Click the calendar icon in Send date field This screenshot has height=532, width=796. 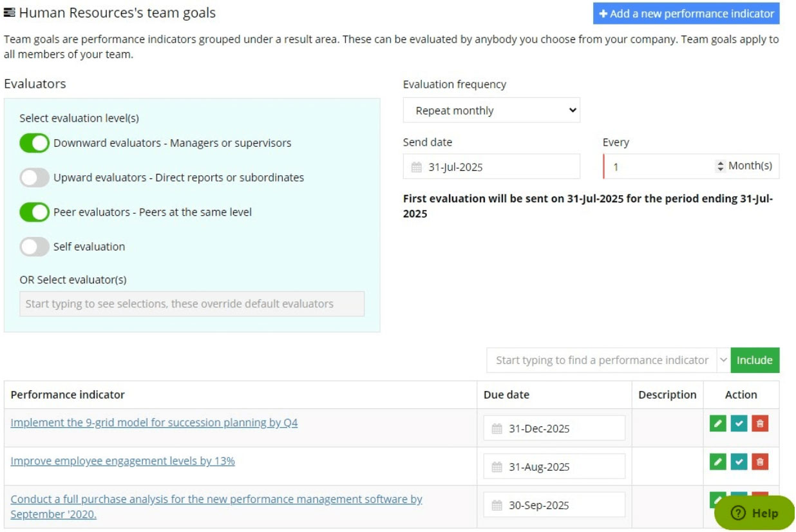click(417, 167)
